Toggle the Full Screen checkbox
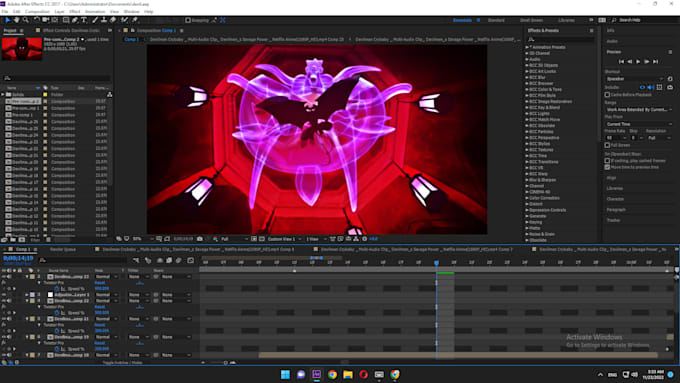This screenshot has width=680, height=383. pyautogui.click(x=607, y=145)
